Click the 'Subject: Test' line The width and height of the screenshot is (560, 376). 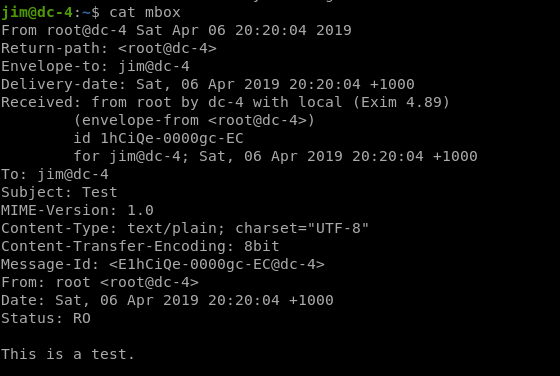(x=59, y=192)
